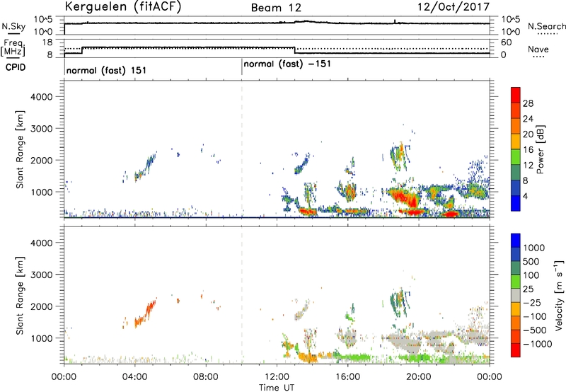Click the 'N.Search' legend label
The height and width of the screenshot is (392, 566).
coord(546,26)
